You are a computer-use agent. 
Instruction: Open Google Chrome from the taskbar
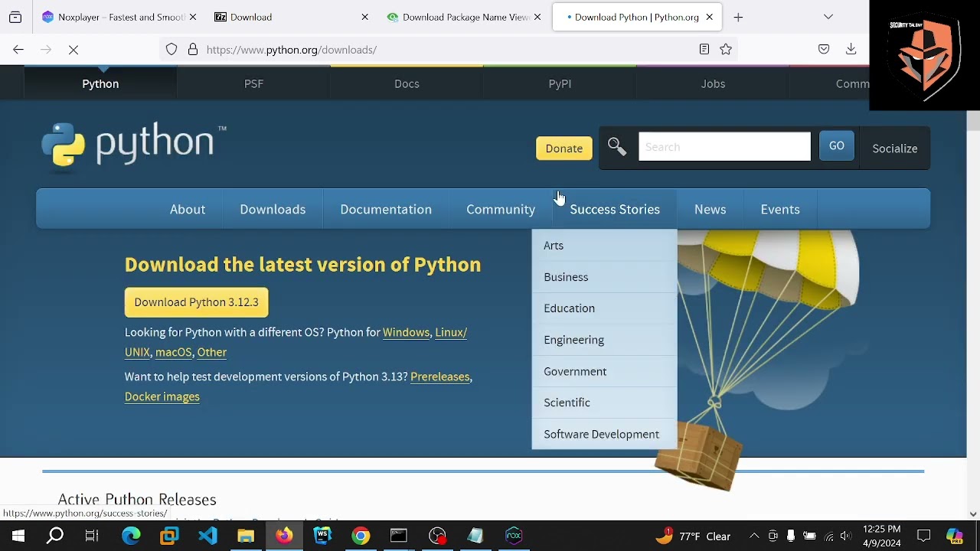361,536
